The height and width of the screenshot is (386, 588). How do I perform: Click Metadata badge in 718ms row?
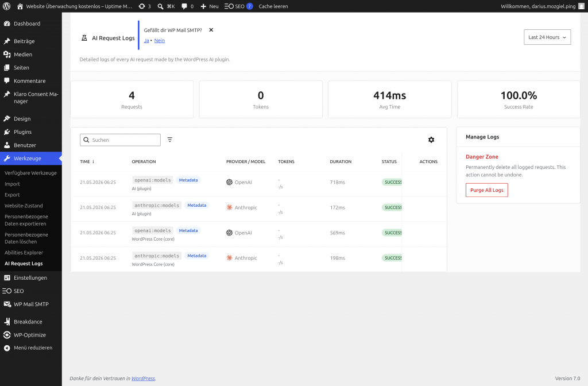click(188, 180)
